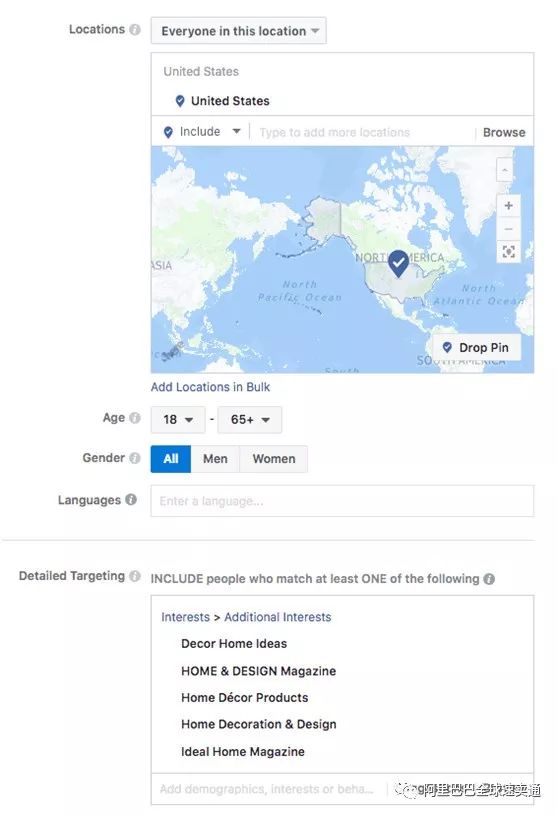This screenshot has height=815, width=558.
Task: Click info icon beside Detailed Targeting label
Action: click(135, 576)
